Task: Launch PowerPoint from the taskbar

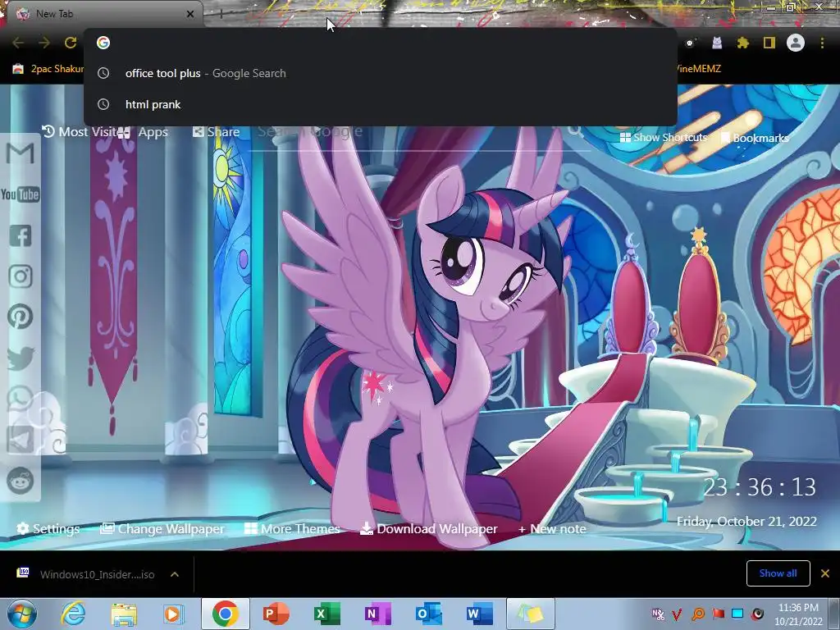Action: pos(276,614)
